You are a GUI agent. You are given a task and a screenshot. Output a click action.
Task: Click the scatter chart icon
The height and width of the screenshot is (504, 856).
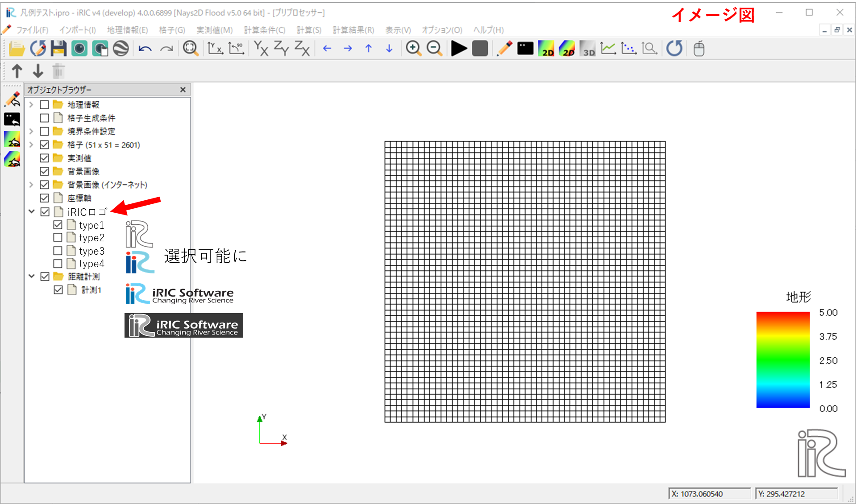628,48
